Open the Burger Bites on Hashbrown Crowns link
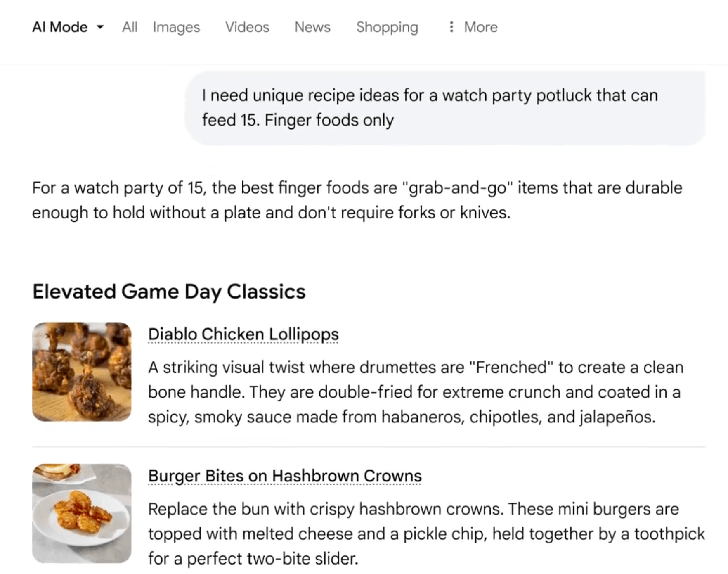Viewport: 728px width, 574px height. [285, 476]
